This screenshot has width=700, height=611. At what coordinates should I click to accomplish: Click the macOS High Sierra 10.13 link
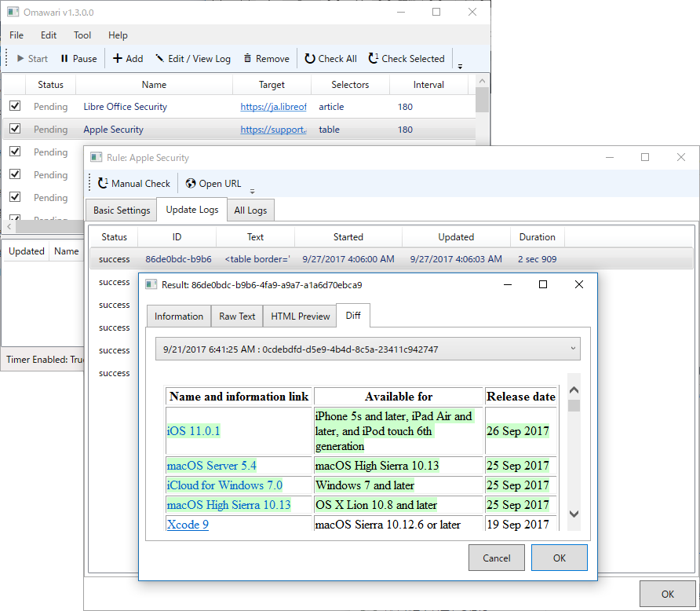pos(228,505)
